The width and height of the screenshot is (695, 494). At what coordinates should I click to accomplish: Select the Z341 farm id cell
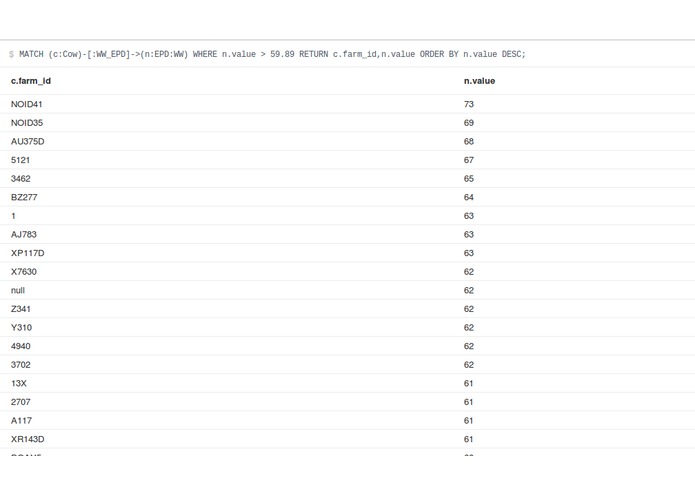tap(21, 309)
